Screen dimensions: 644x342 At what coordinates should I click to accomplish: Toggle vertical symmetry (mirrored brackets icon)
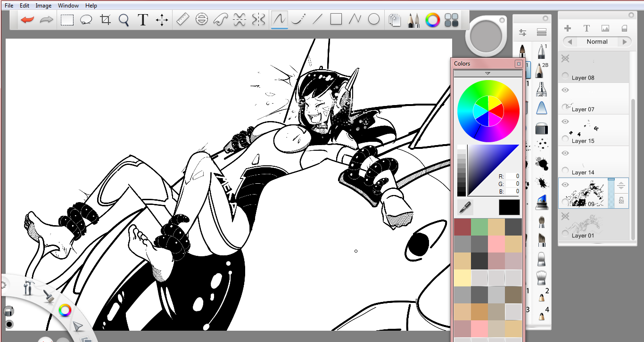[x=258, y=19]
